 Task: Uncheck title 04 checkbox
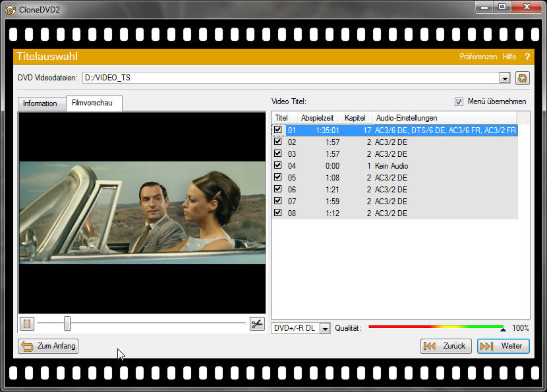point(277,165)
